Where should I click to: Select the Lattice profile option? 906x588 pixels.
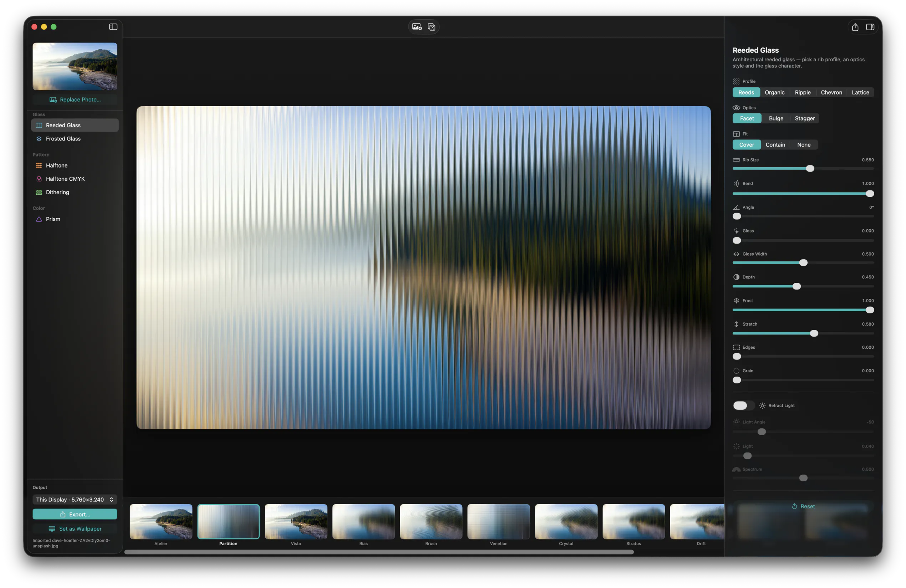860,92
